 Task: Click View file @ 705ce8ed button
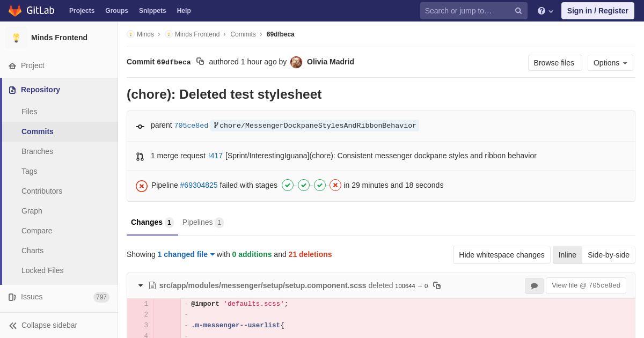point(586,285)
